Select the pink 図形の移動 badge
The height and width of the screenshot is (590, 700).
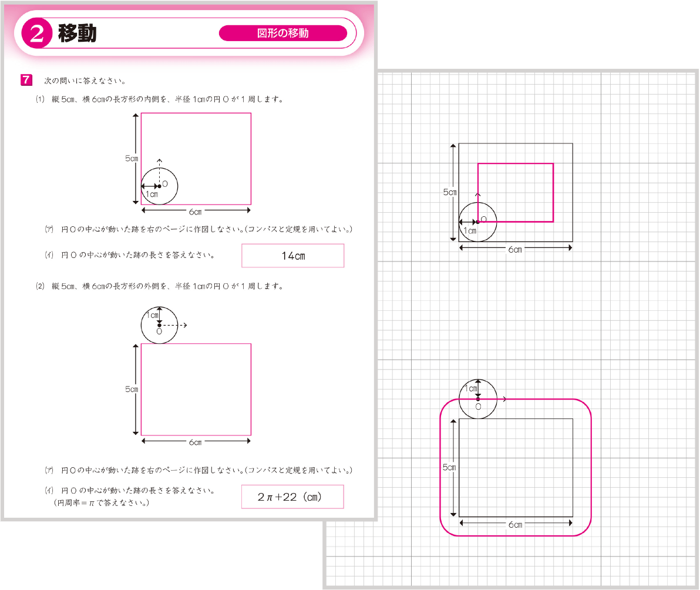tap(283, 33)
